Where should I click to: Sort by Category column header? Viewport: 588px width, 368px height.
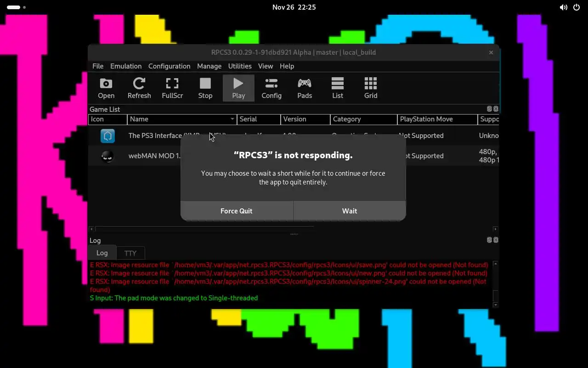coord(363,119)
